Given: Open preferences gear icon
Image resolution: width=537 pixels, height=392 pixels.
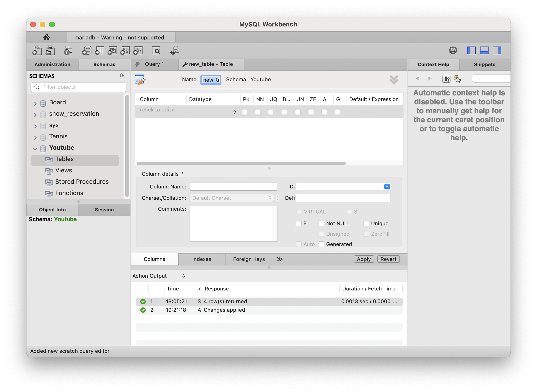Looking at the screenshot, I should click(453, 50).
